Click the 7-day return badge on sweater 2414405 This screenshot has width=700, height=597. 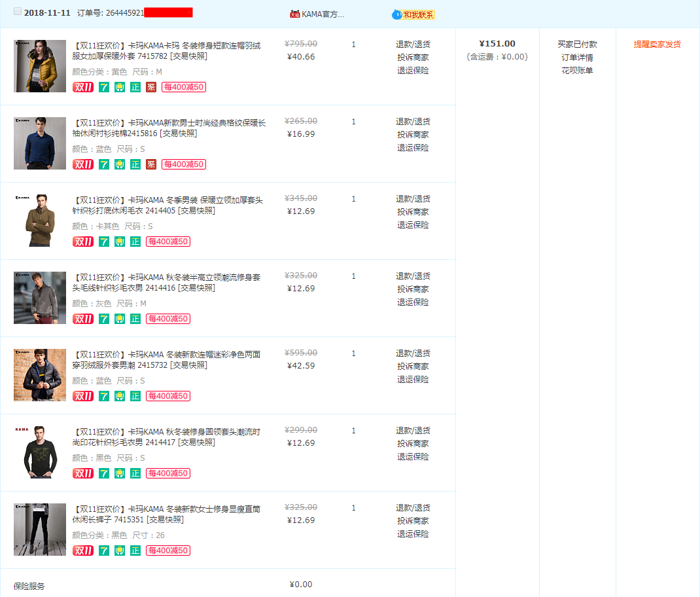(104, 242)
